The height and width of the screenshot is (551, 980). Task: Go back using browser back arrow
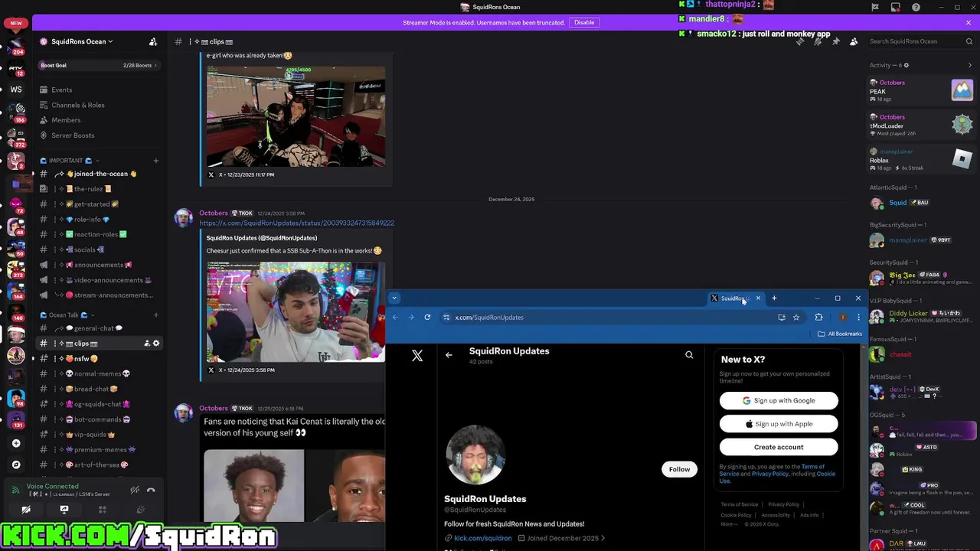(395, 317)
